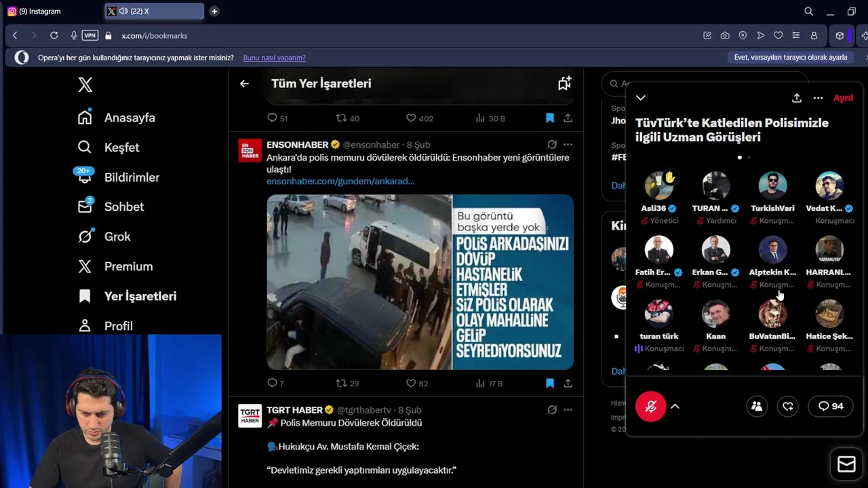This screenshot has height=488, width=868.
Task: Open the ENSONHABER video thumbnail
Action: (420, 282)
